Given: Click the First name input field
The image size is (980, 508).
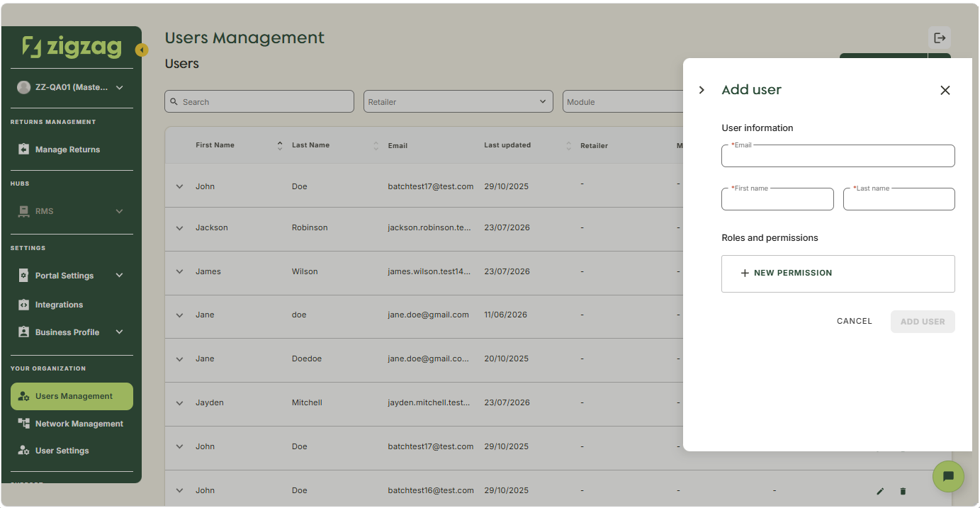Looking at the screenshot, I should point(777,199).
